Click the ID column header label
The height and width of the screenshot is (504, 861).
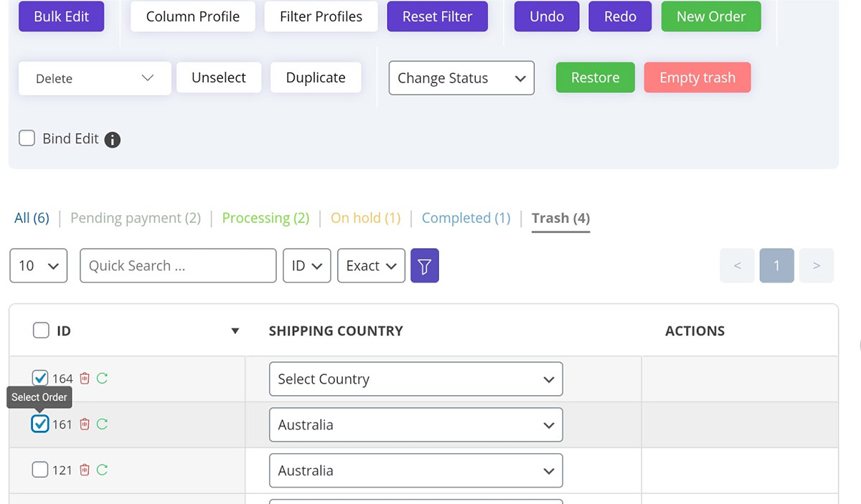[x=64, y=331]
